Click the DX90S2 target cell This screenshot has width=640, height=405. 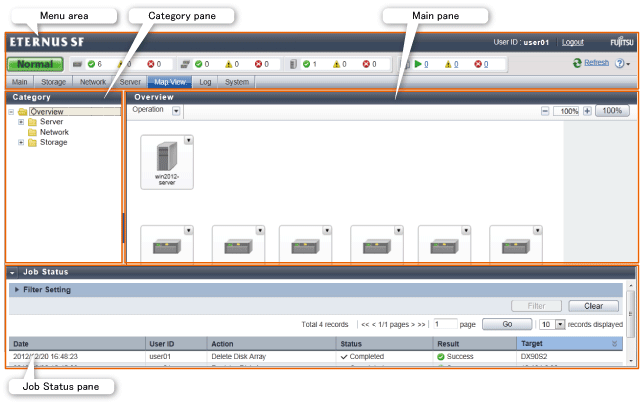tap(533, 356)
